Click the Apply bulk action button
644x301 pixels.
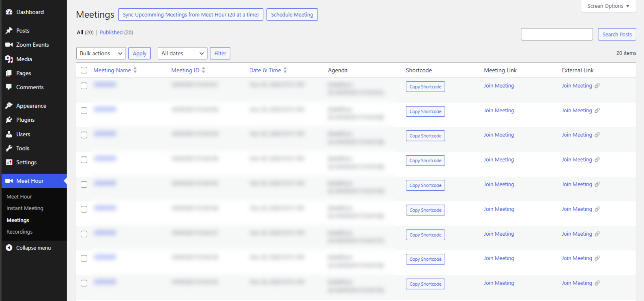[140, 53]
